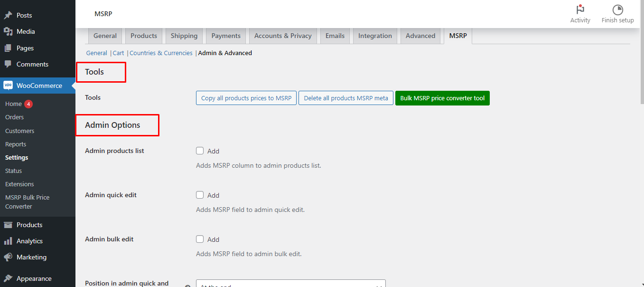Check the Admin bulk edit Add option

[x=200, y=239]
